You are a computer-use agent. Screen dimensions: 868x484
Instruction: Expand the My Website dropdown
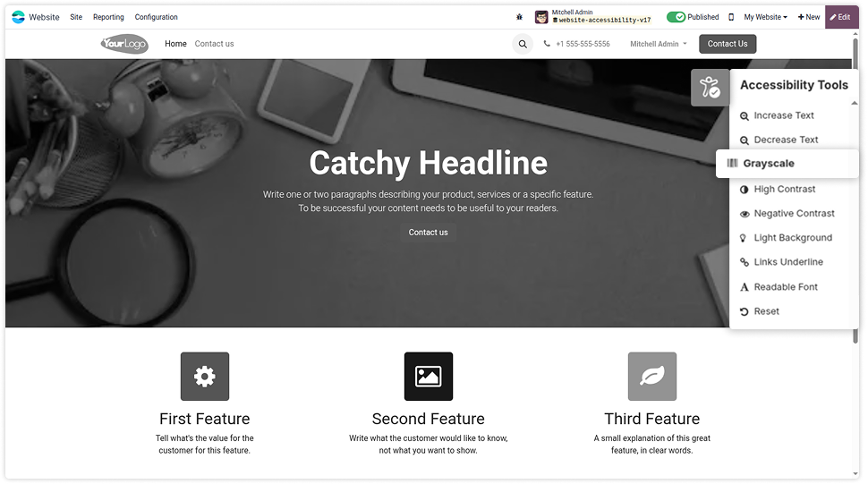point(766,17)
